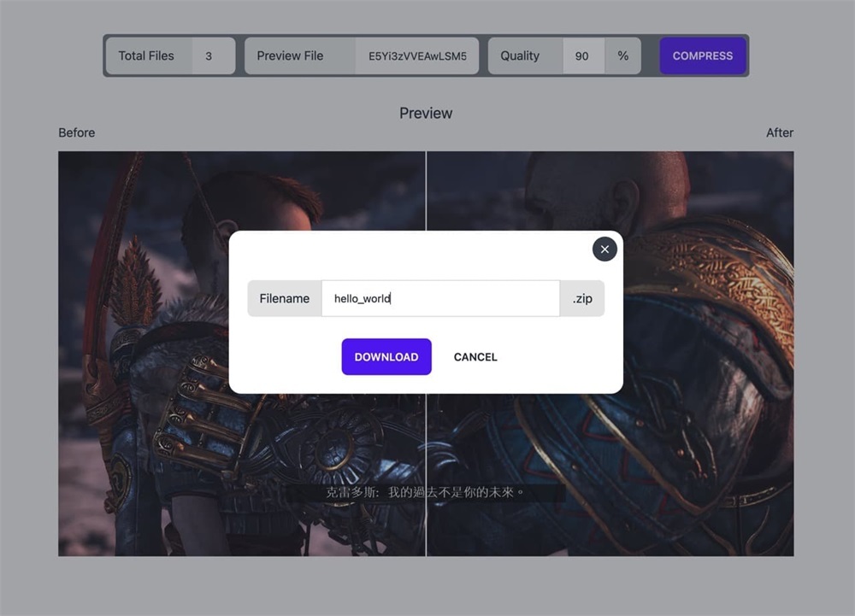
Task: Click the Filename label in dialog
Action: (x=284, y=298)
